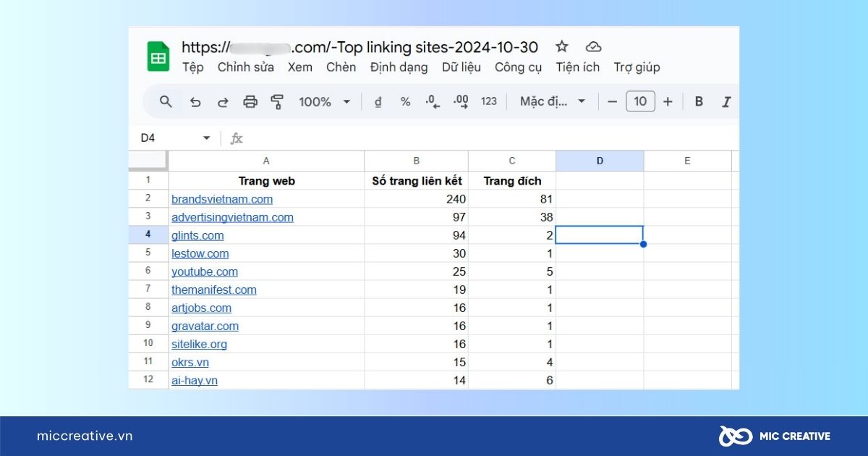Screen dimensions: 868x456
Task: Open the Google Sheets home icon
Action: click(x=158, y=56)
